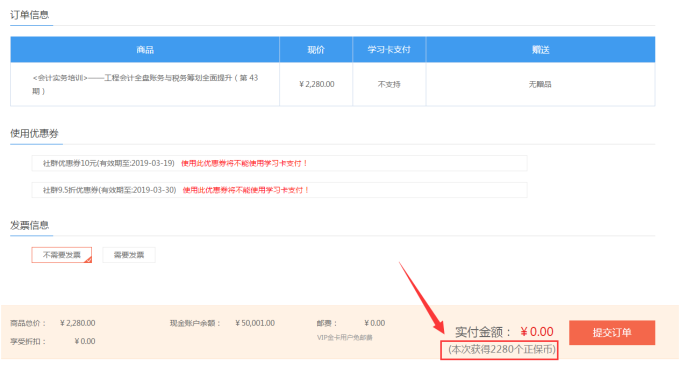Click the 学习卡支付 column header
680x365 pixels.
[x=389, y=49]
